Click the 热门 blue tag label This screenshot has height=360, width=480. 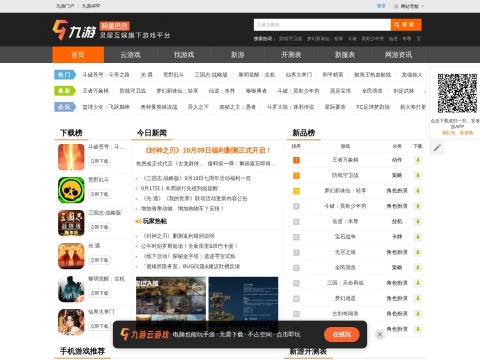[x=65, y=75]
